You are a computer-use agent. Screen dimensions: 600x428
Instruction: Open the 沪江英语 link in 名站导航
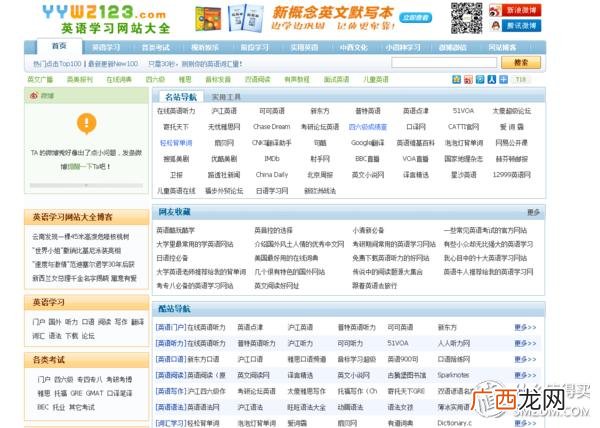pyautogui.click(x=224, y=111)
